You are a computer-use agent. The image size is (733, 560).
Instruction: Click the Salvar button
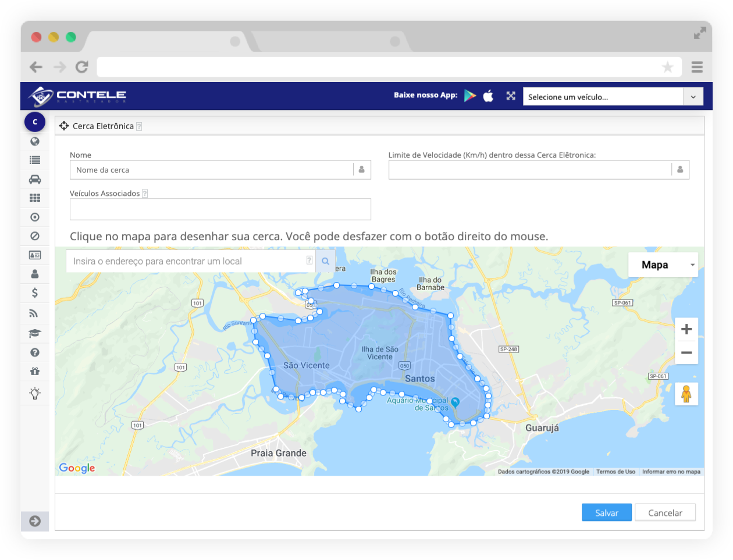click(x=606, y=513)
